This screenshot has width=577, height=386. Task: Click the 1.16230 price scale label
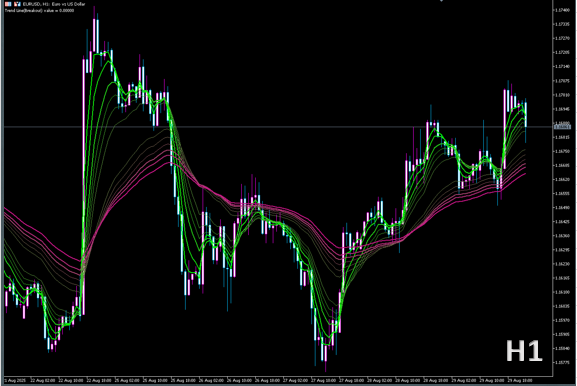[x=562, y=264]
